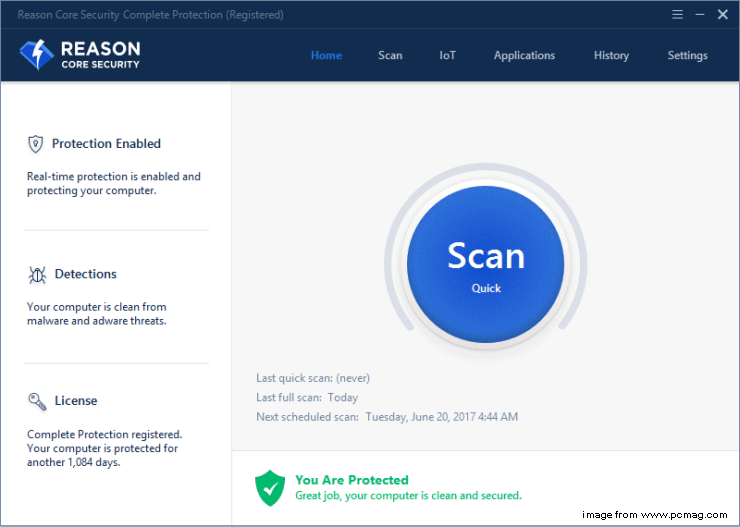Click the green protected shield checkmark icon

[x=270, y=488]
